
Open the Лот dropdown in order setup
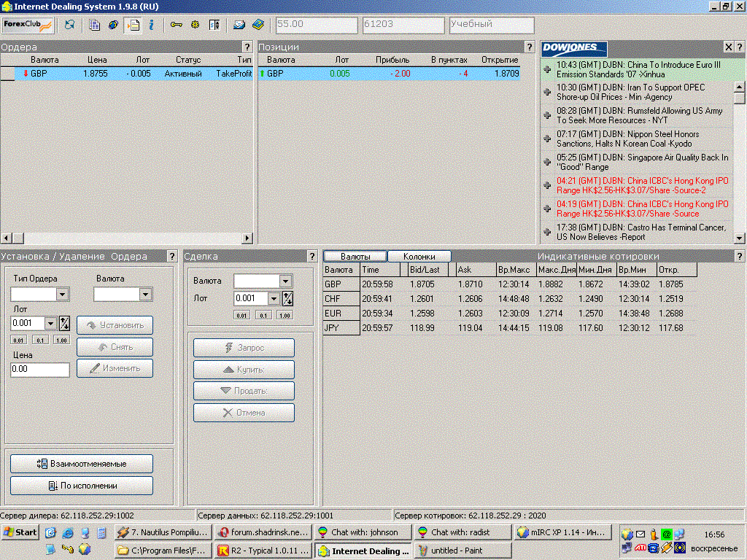(x=51, y=323)
